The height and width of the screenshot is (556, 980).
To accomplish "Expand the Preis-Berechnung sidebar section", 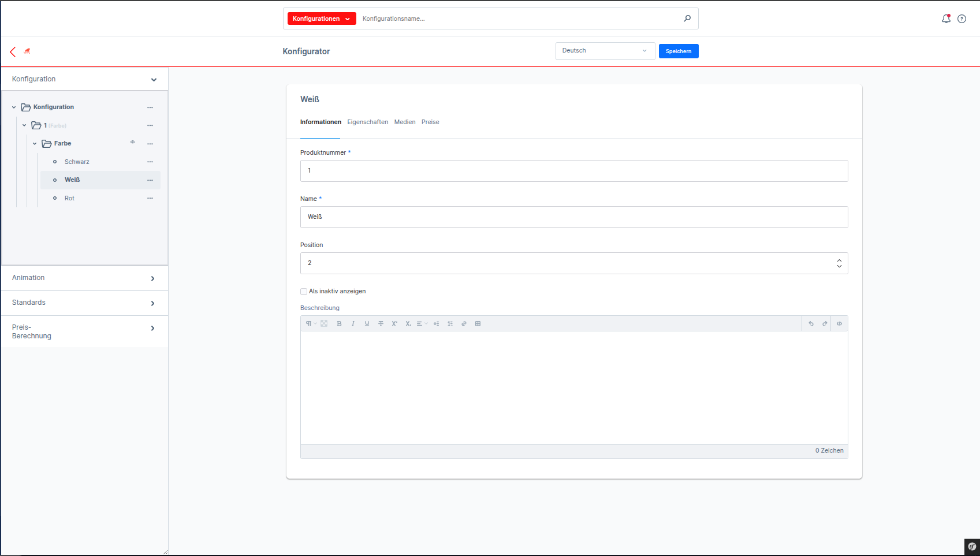I will (84, 331).
